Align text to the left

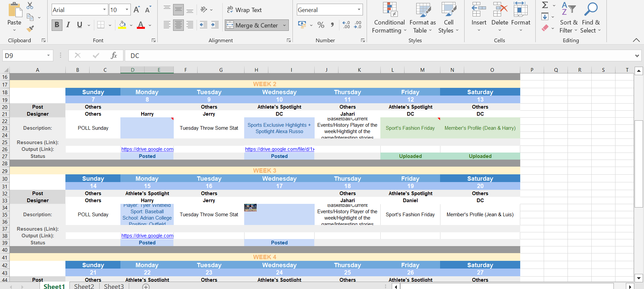tap(167, 25)
